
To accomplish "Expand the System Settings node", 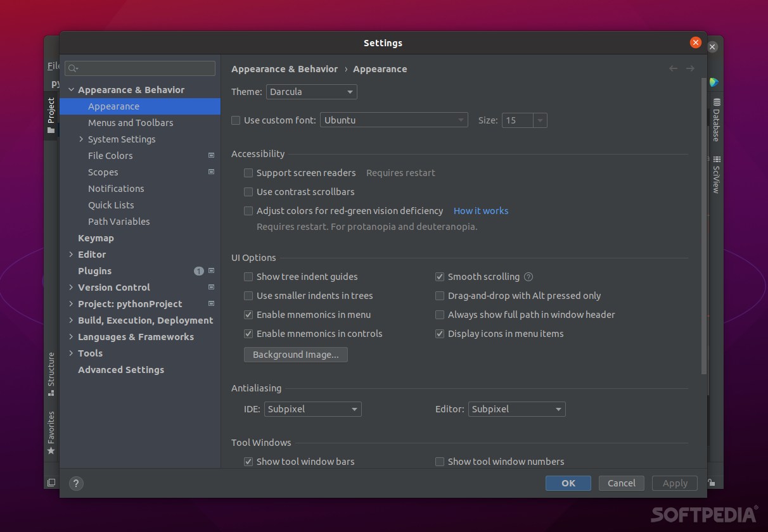I will (81, 139).
